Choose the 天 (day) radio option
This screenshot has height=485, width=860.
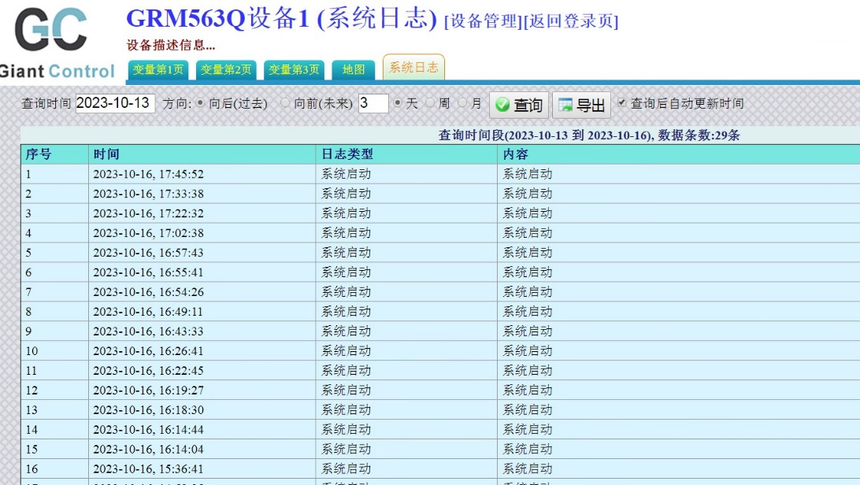tap(398, 103)
